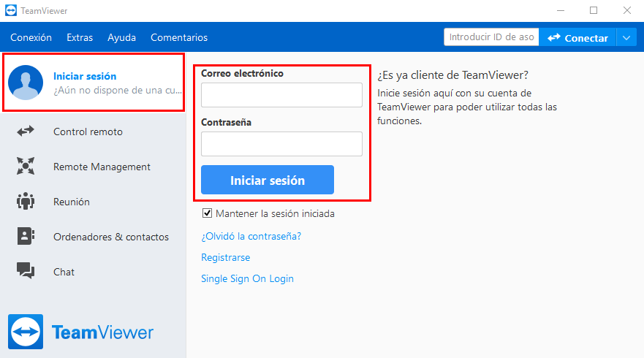
Task: Toggle Mantener la sesión iniciada checkbox
Action: pyautogui.click(x=207, y=213)
